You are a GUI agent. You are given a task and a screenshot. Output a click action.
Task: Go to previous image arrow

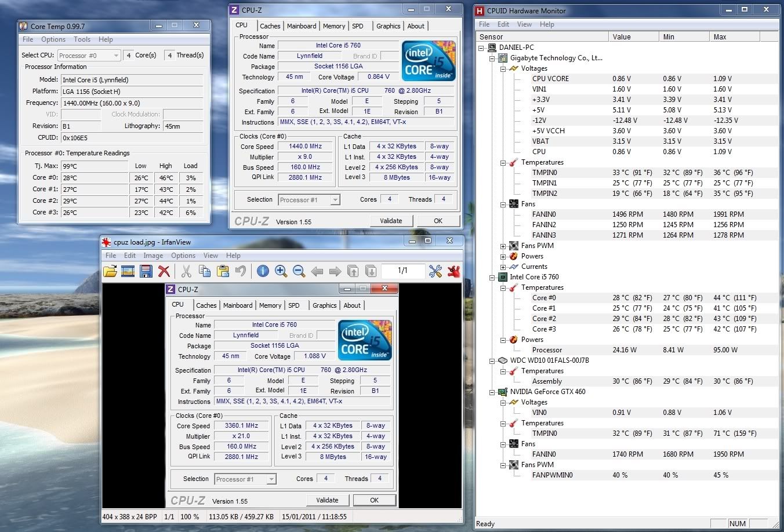(317, 271)
